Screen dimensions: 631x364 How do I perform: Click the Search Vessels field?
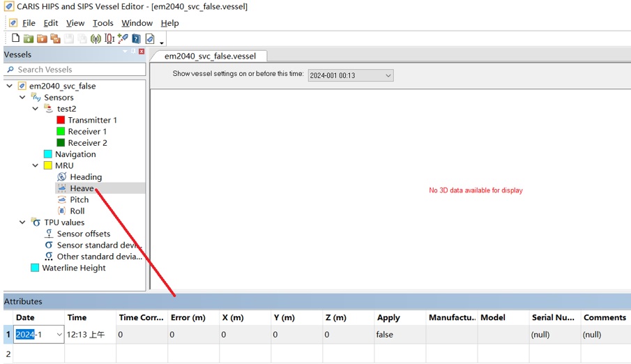(75, 69)
